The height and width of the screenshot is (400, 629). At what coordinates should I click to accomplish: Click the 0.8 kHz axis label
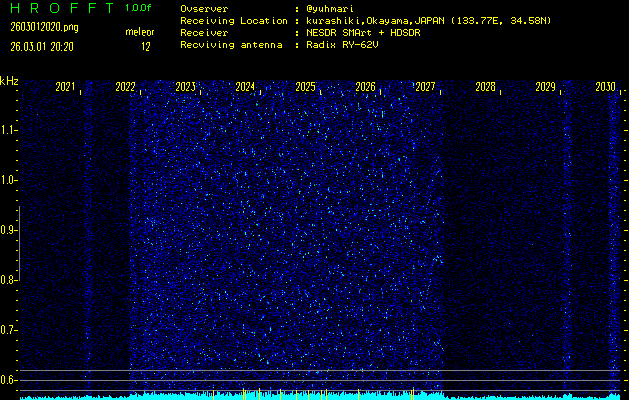(8, 280)
